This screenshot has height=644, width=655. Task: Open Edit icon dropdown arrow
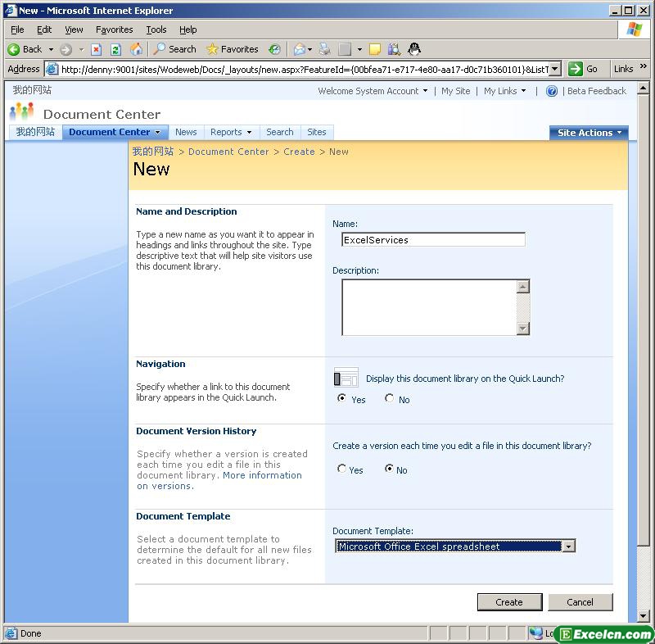[359, 50]
